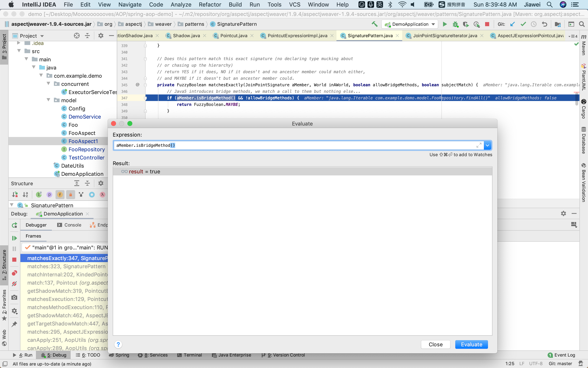Collapse the main folder in tree
The height and width of the screenshot is (368, 588).
27,59
